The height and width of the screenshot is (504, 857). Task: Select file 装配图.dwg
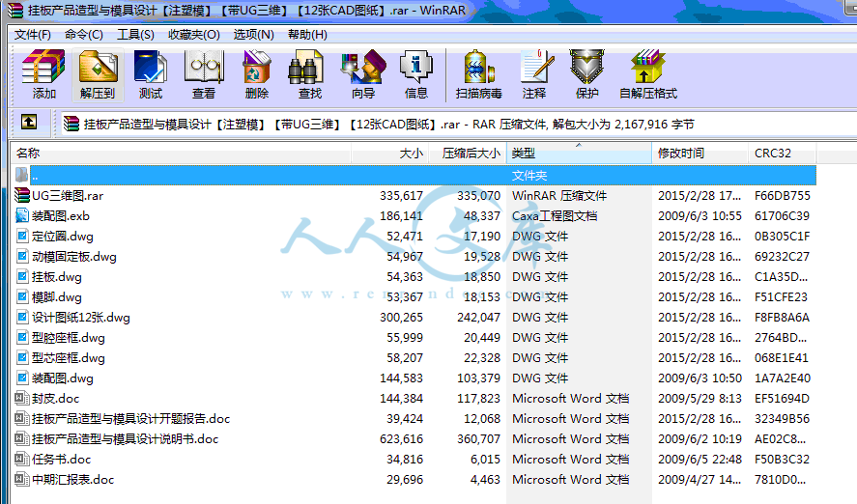point(62,378)
